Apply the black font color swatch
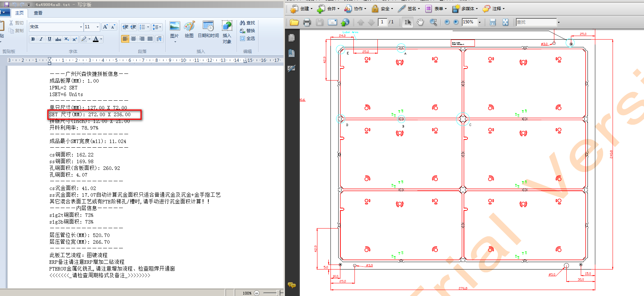The width and height of the screenshot is (644, 296). (96, 39)
